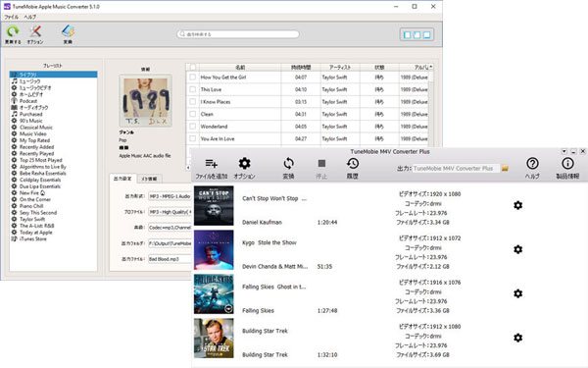Click the convert arrows icon in M4V Converter Plus
This screenshot has height=368, width=588.
pos(288,164)
